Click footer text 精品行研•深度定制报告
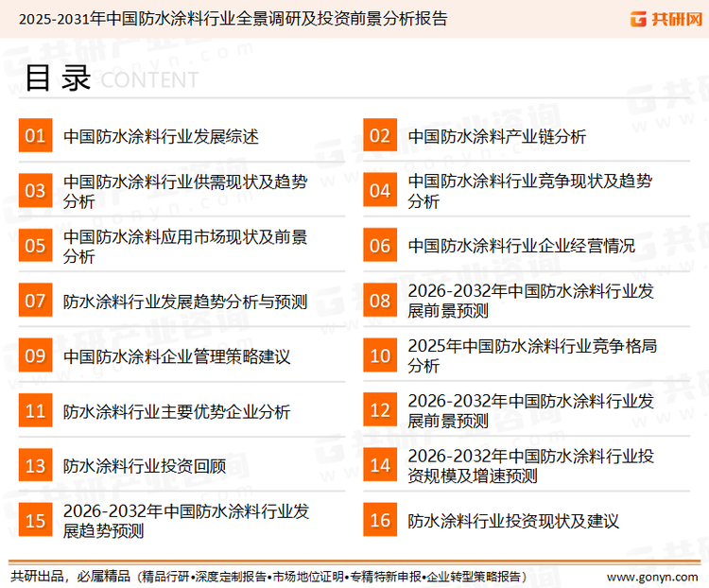 tap(204, 577)
